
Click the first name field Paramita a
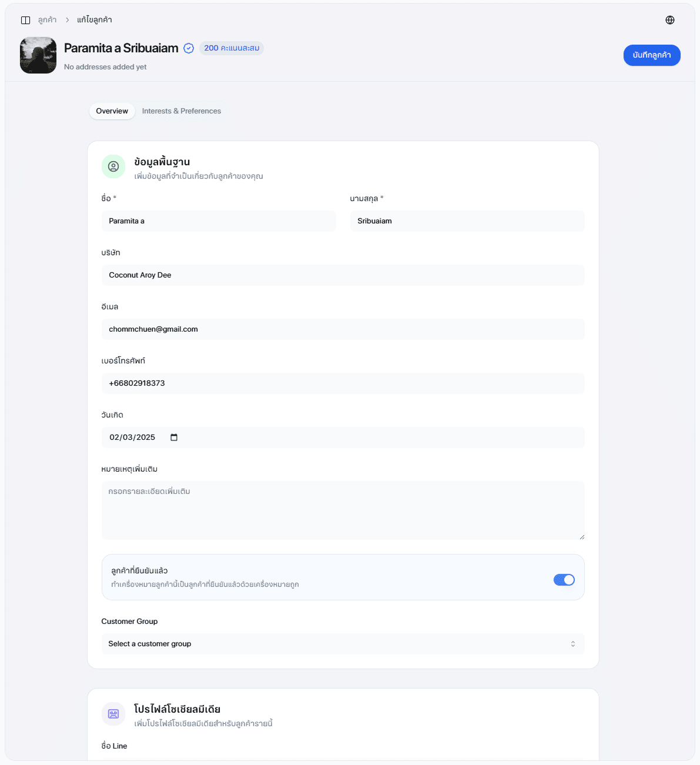click(x=219, y=221)
